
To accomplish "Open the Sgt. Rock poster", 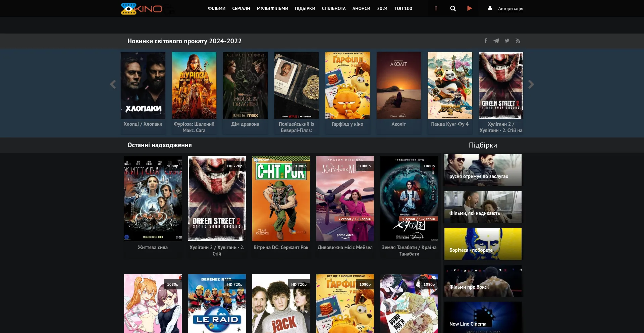I will point(281,199).
